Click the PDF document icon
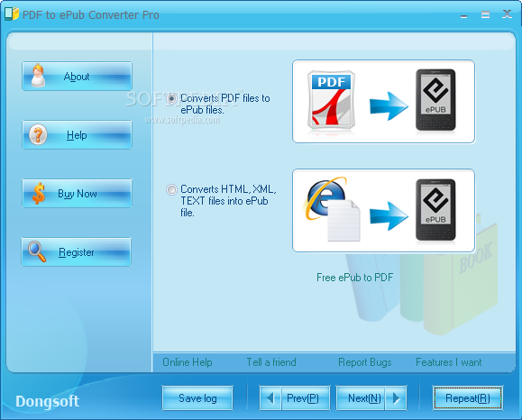 331,100
